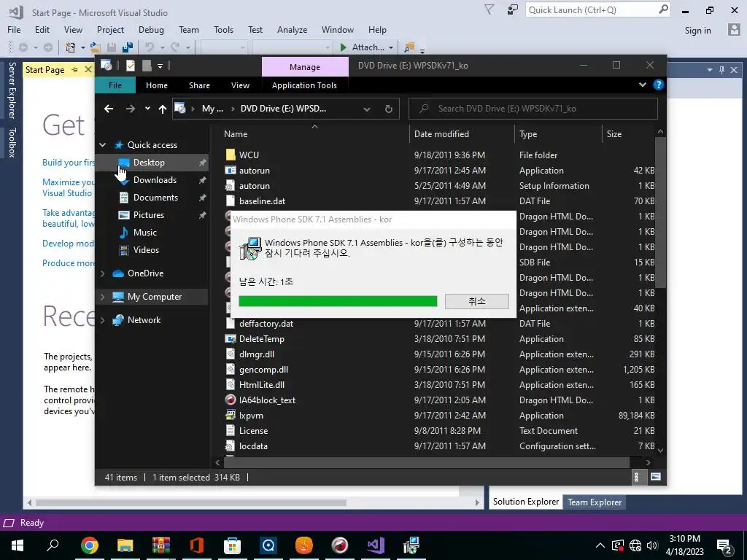The height and width of the screenshot is (560, 747).
Task: Open the Attach button dropdown arrow
Action: click(391, 47)
